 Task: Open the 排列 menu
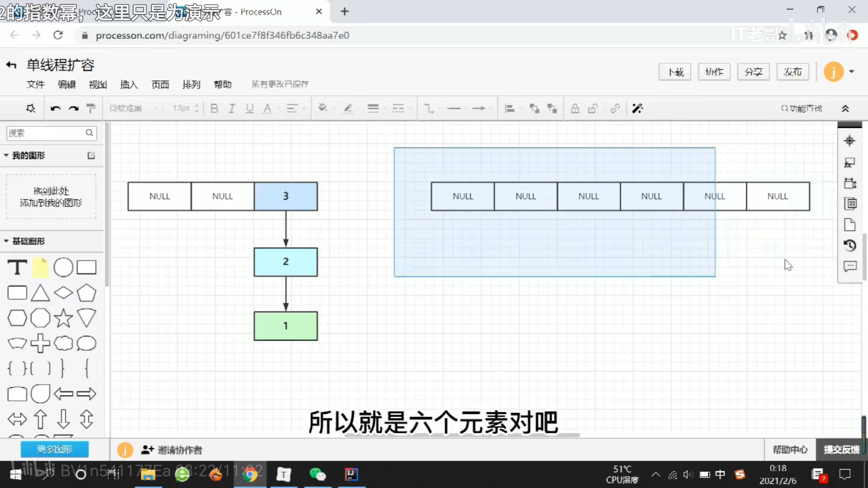click(x=191, y=84)
